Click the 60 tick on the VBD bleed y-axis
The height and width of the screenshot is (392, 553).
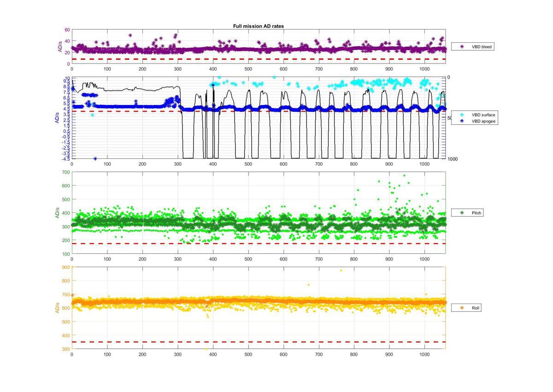click(67, 30)
